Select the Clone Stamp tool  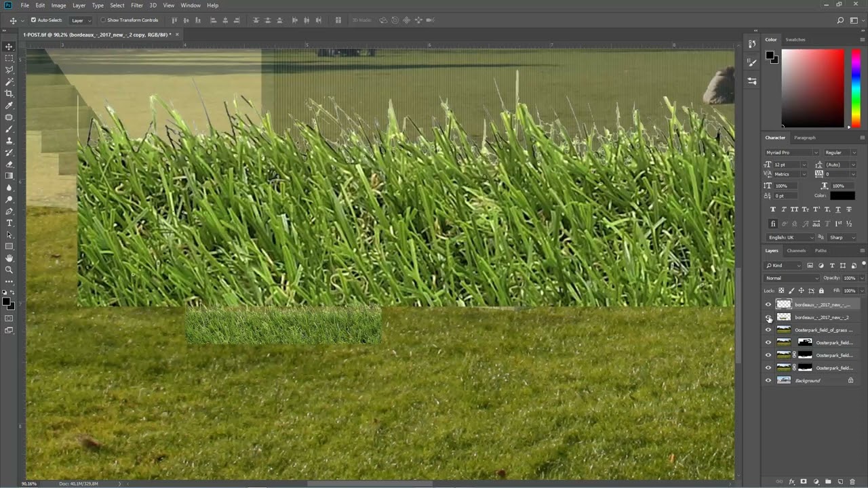(9, 140)
